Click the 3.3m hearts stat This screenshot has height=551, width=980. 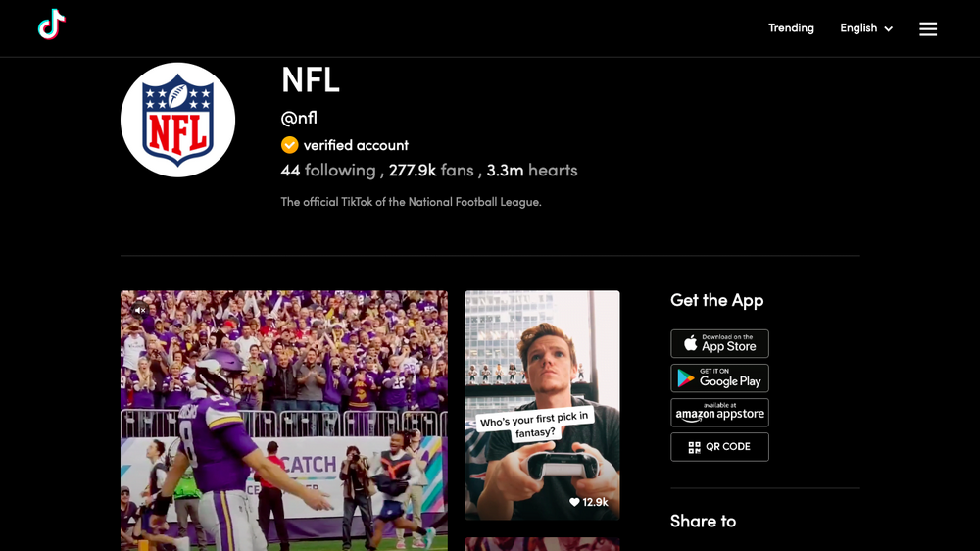[x=532, y=171]
